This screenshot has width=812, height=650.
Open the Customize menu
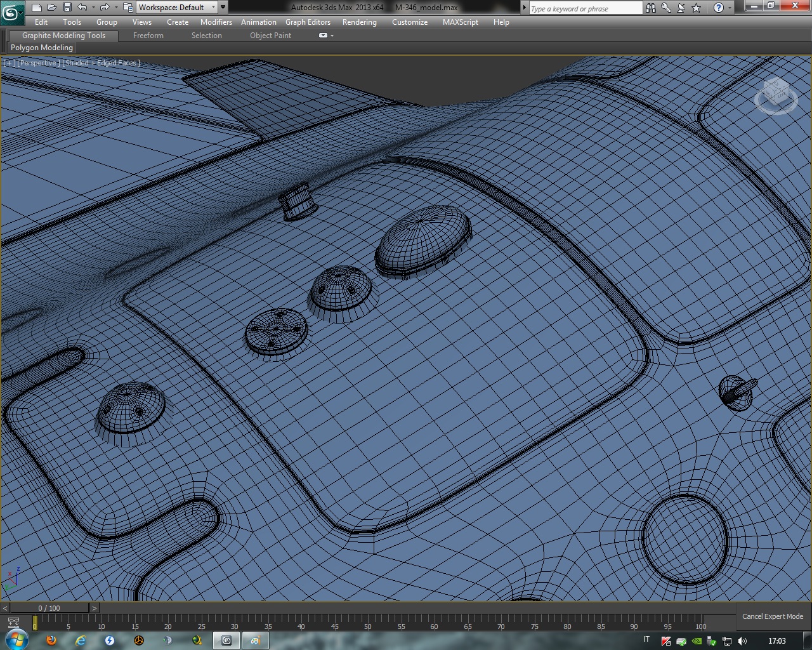[x=410, y=22]
